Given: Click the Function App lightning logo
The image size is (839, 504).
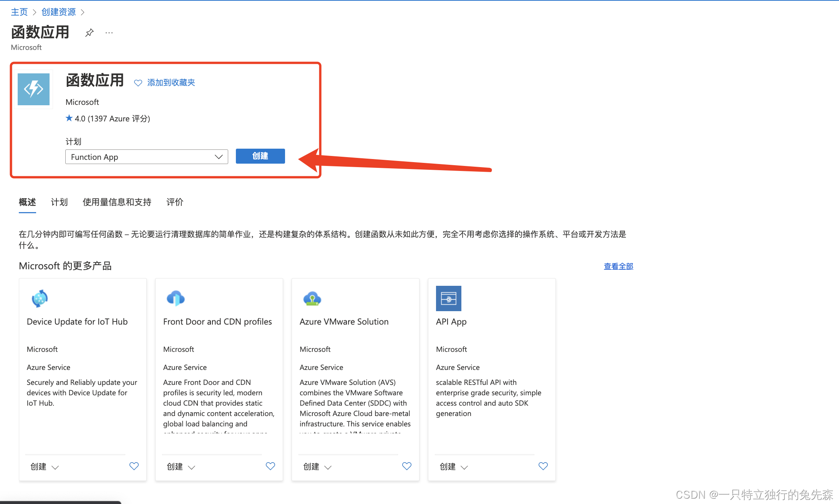Looking at the screenshot, I should coord(34,89).
